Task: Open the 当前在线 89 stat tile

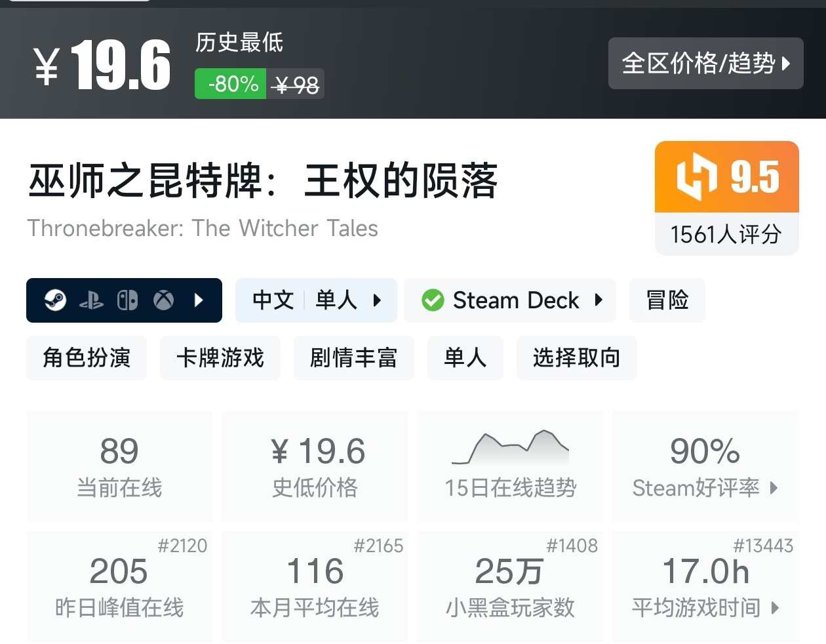Action: point(119,467)
